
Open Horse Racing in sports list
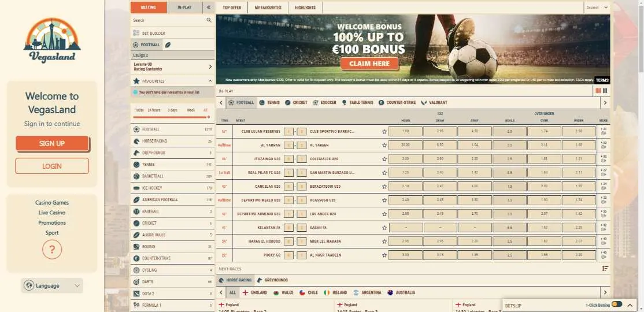[172, 141]
